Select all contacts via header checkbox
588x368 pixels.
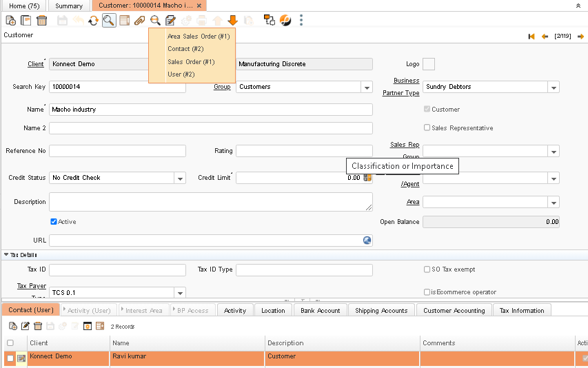click(10, 343)
